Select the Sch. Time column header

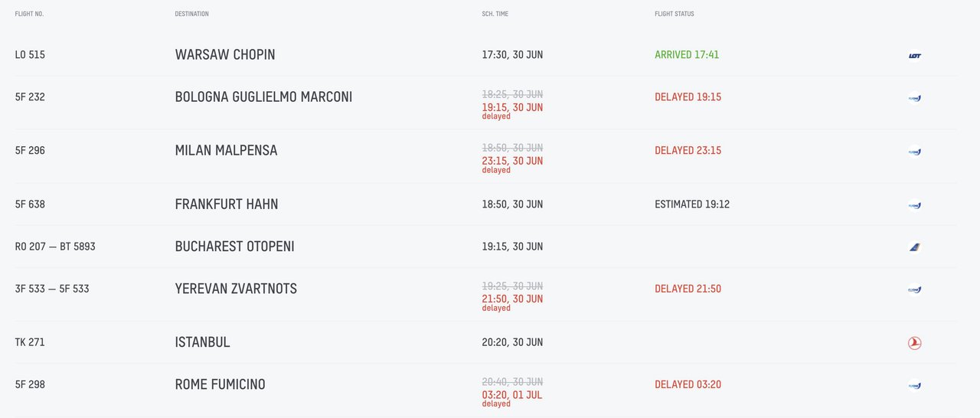[x=495, y=14]
